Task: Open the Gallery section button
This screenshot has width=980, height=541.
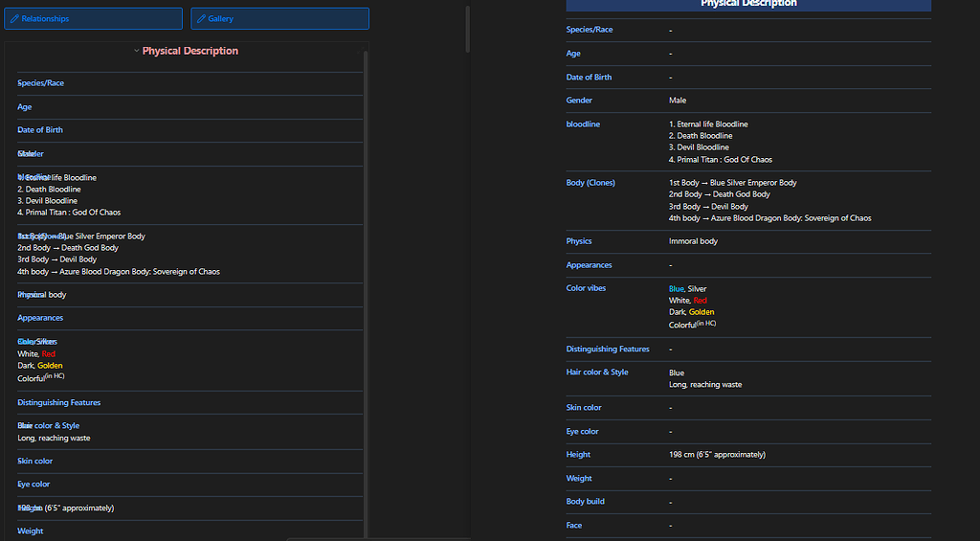Action: coord(280,19)
